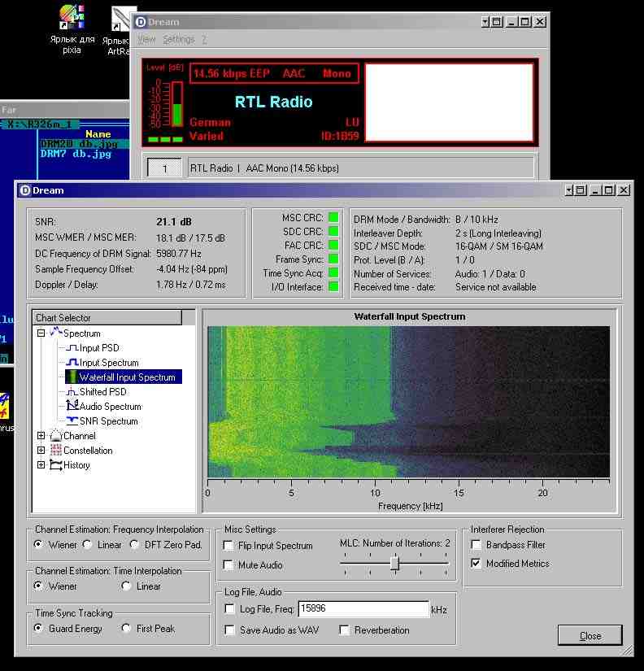Screen dimensions: 644x671
Task: Enable Flip Input Spectrum checkbox
Action: coord(229,546)
